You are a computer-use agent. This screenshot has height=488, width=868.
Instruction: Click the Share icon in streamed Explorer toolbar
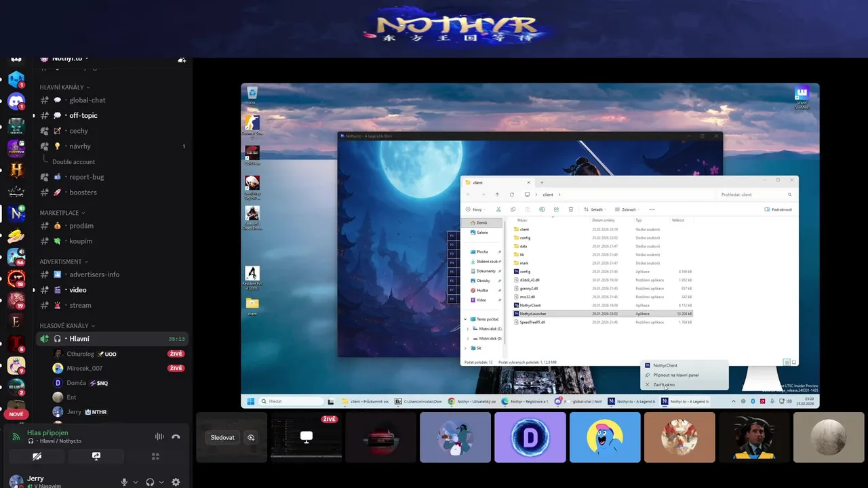(556, 209)
